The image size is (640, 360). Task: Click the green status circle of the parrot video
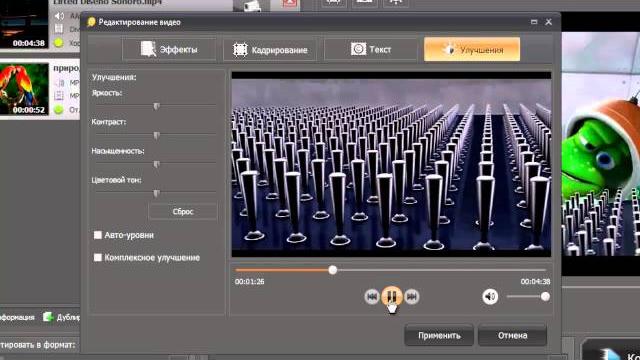point(59,109)
